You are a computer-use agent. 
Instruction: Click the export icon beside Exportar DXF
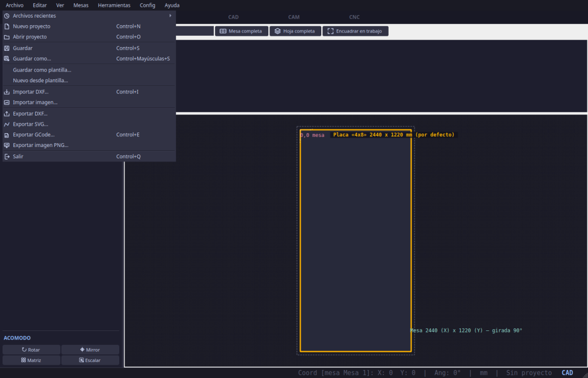[7, 114]
